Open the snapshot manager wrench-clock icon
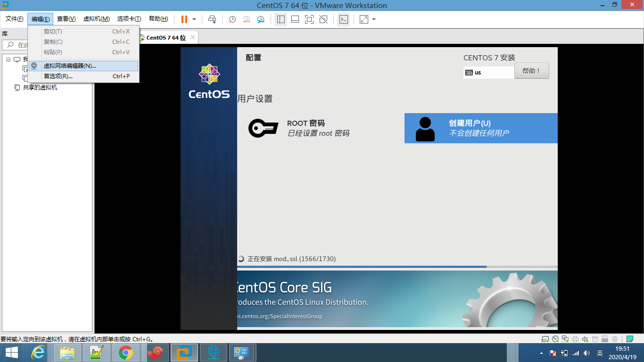 pos(261,19)
